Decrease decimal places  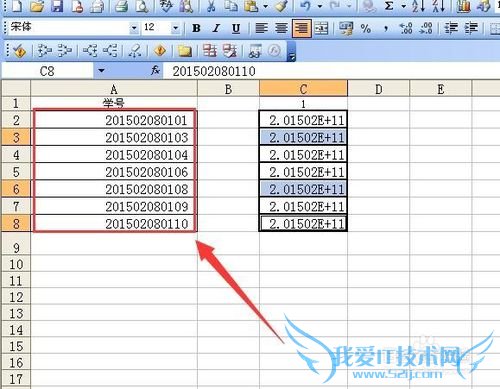tap(426, 29)
